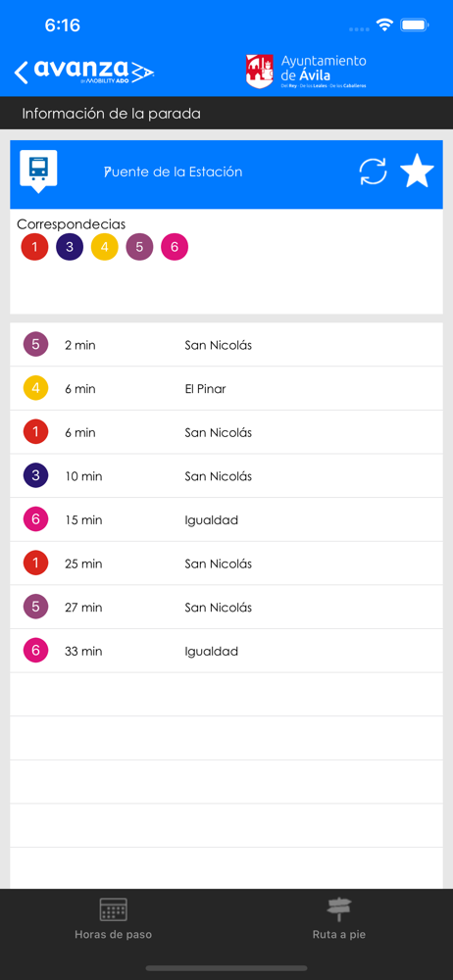453x980 pixels.
Task: Toggle favorite star for Puente de la Estación
Action: click(x=417, y=171)
